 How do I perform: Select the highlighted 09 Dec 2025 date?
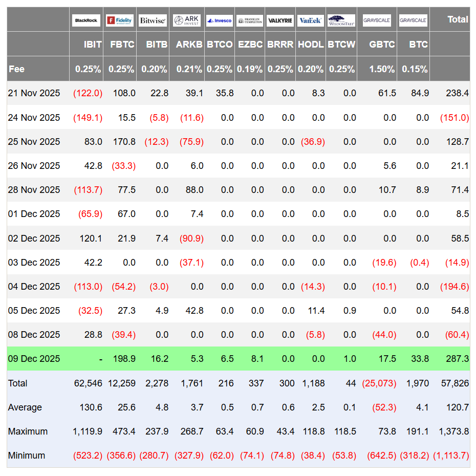(x=34, y=359)
